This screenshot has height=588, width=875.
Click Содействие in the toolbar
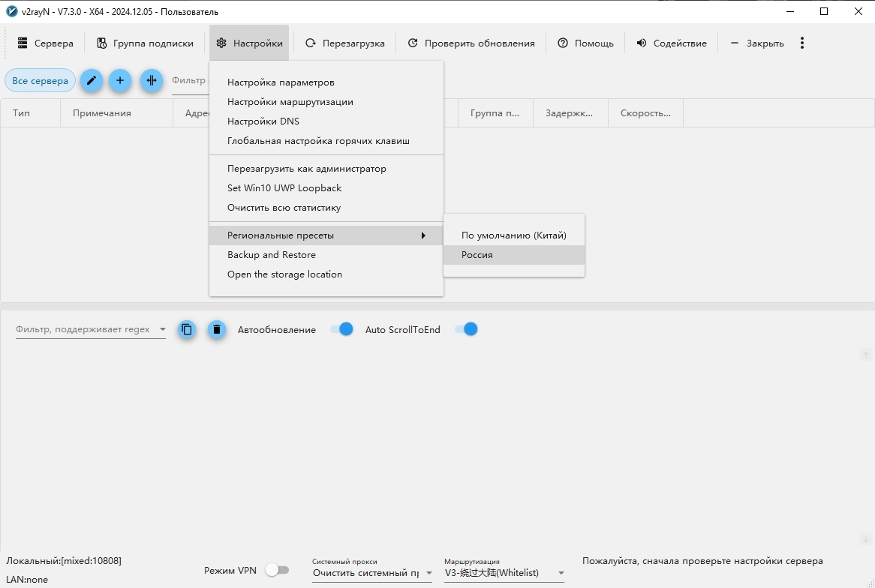click(x=672, y=43)
